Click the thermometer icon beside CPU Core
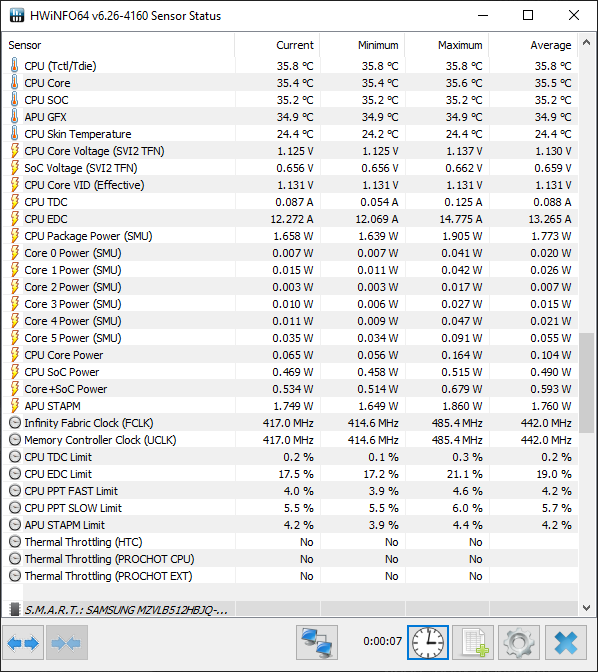Image resolution: width=598 pixels, height=672 pixels. [x=15, y=83]
